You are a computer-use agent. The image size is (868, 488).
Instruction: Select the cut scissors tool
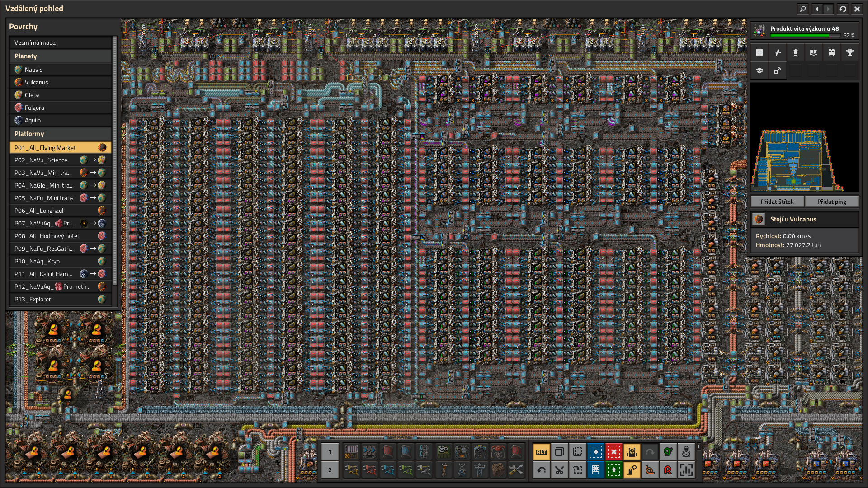[559, 470]
